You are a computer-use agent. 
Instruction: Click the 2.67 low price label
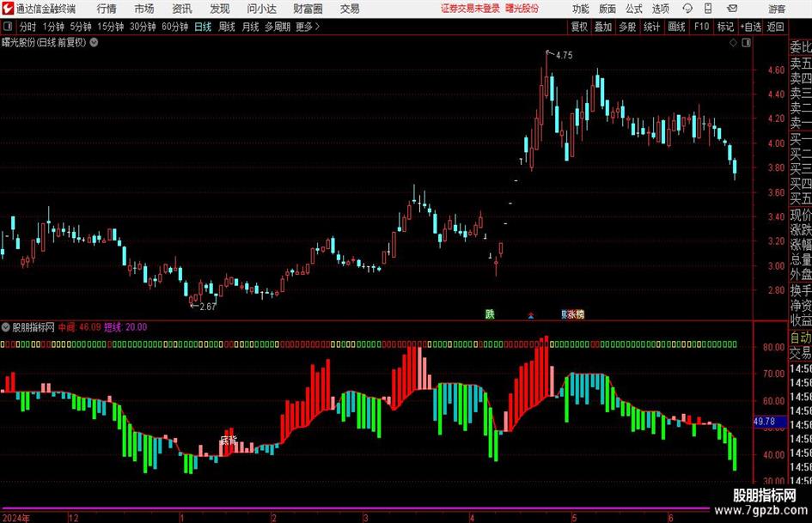207,307
